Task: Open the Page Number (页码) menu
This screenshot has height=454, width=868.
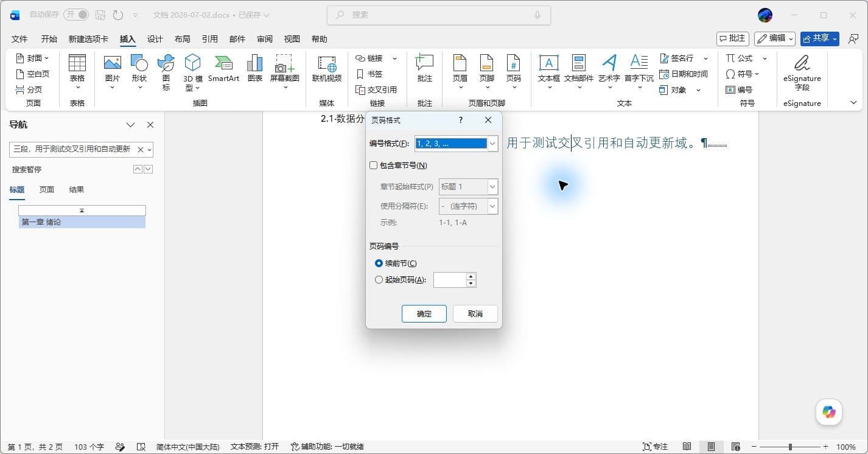Action: coord(514,72)
